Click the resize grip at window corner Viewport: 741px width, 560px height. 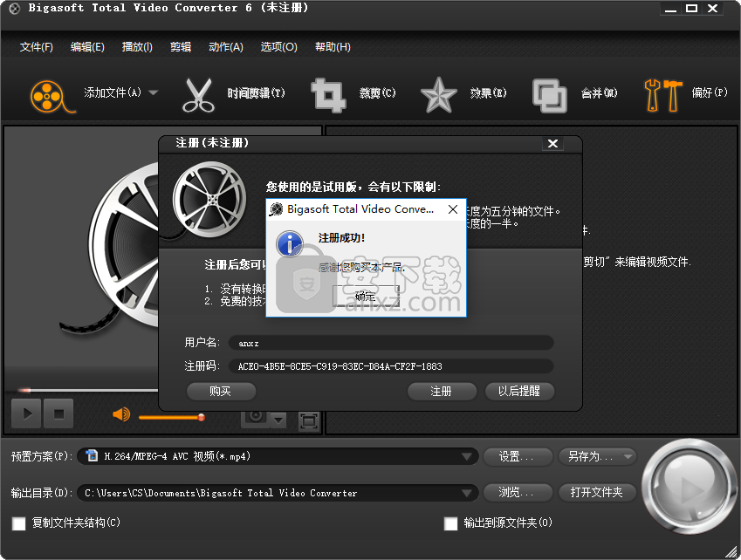[x=732, y=551]
